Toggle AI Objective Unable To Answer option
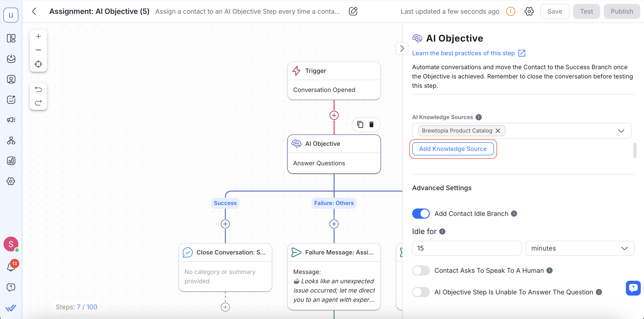The width and height of the screenshot is (644, 319). pos(421,292)
